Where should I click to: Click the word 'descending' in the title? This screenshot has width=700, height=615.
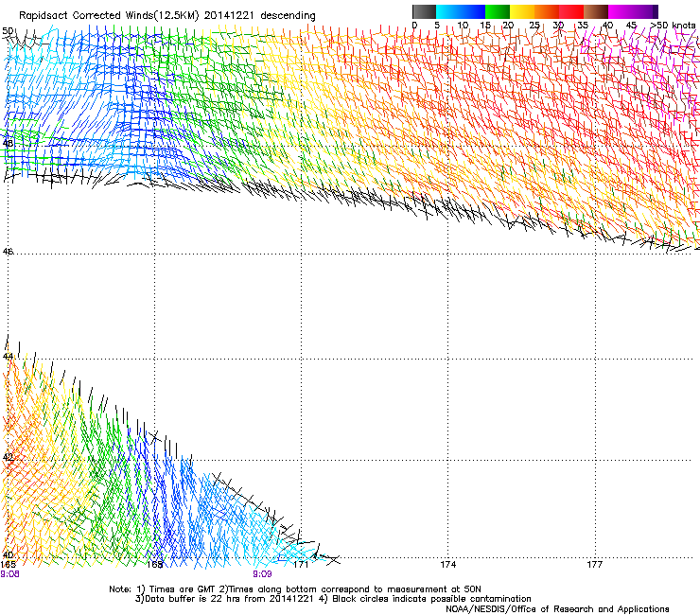288,16
